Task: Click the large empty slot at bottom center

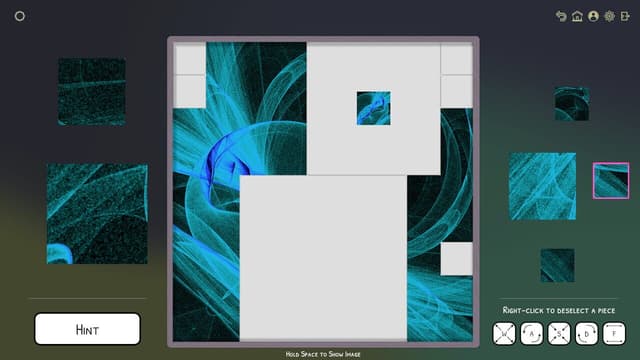Action: click(x=323, y=258)
